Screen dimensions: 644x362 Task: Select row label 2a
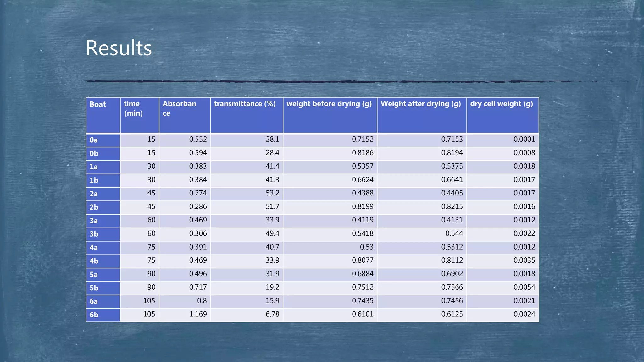click(94, 194)
